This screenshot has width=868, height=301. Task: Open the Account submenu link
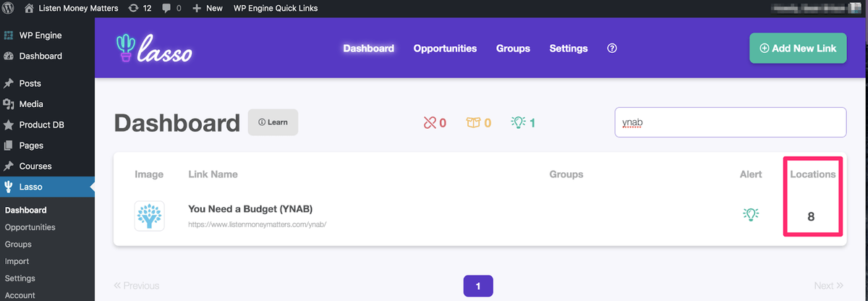20,295
